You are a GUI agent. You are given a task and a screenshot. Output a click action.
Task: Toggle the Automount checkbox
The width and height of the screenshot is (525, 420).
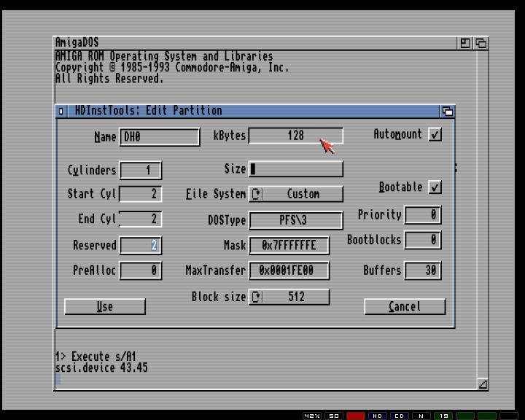[435, 135]
